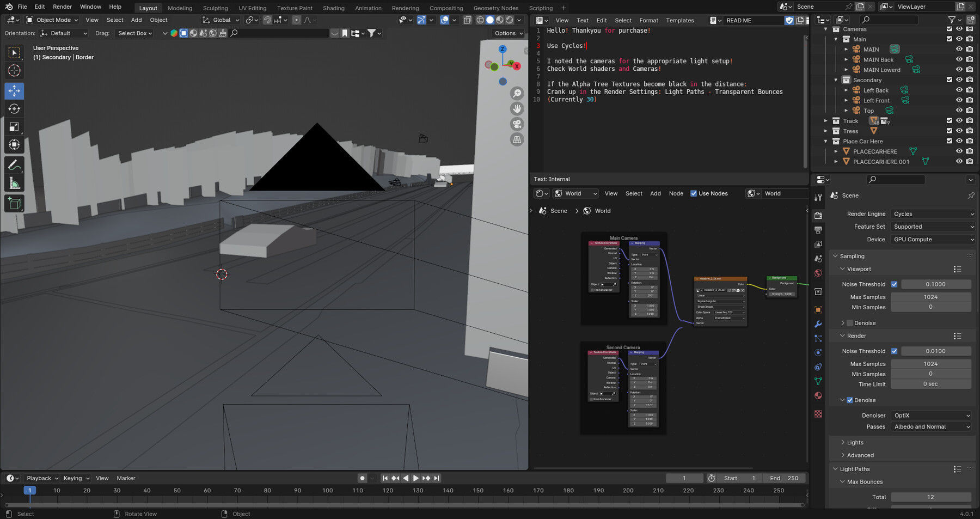The height and width of the screenshot is (519, 980).
Task: Toggle the camera view gizmo
Action: point(517,124)
